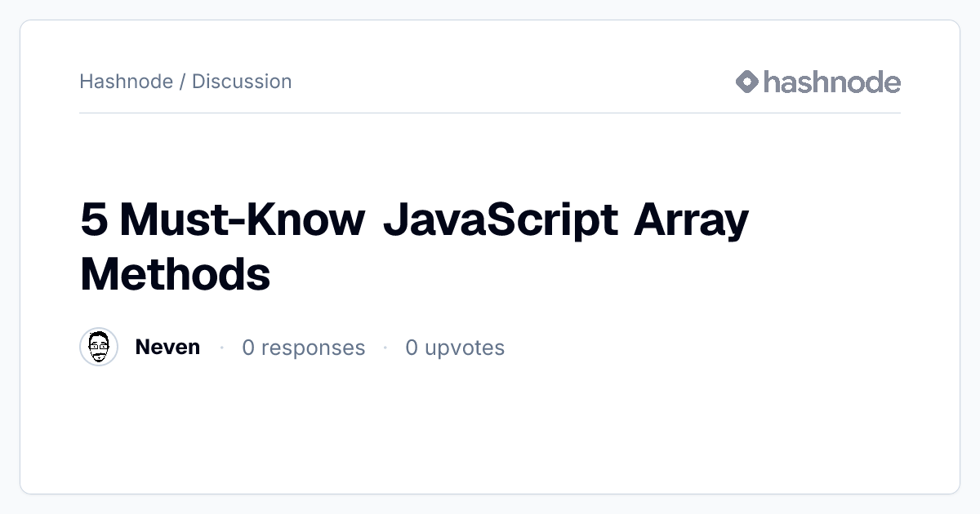The width and height of the screenshot is (980, 514).
Task: Open the "Discussion" breadcrumb link
Action: 242,82
